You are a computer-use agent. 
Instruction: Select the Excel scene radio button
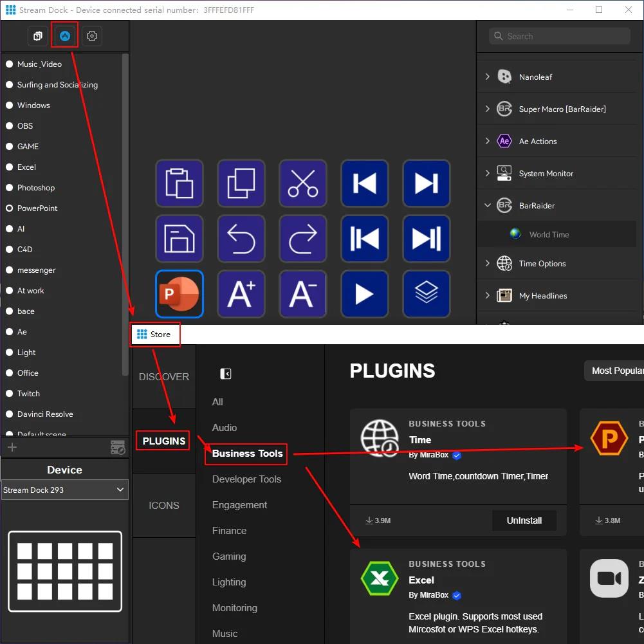coord(10,167)
